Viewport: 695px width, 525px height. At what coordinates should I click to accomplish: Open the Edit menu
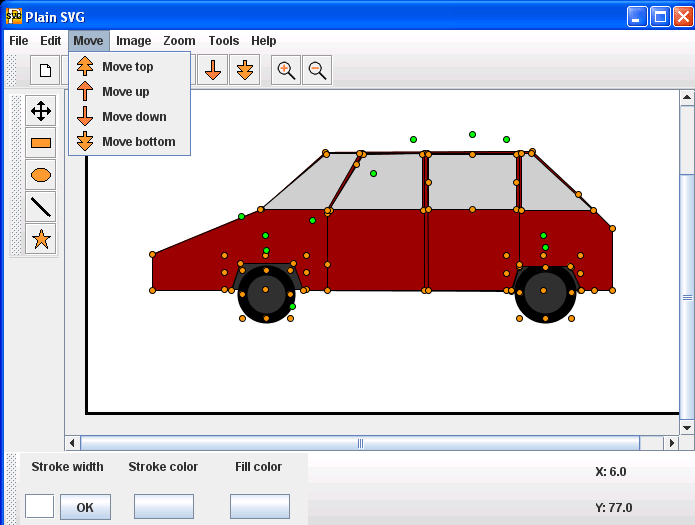point(51,41)
